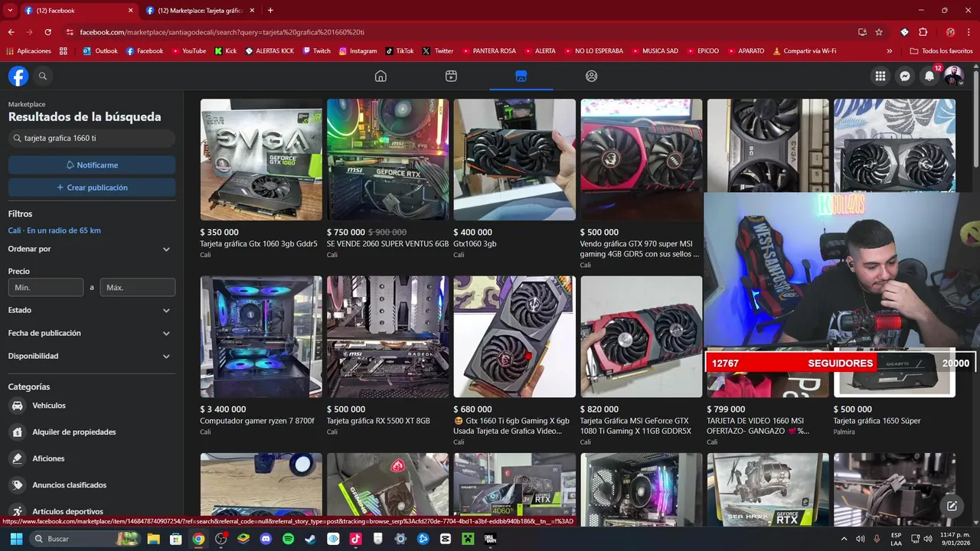Viewport: 980px width, 551px height.
Task: Open the Artículos deportivos category
Action: click(67, 511)
